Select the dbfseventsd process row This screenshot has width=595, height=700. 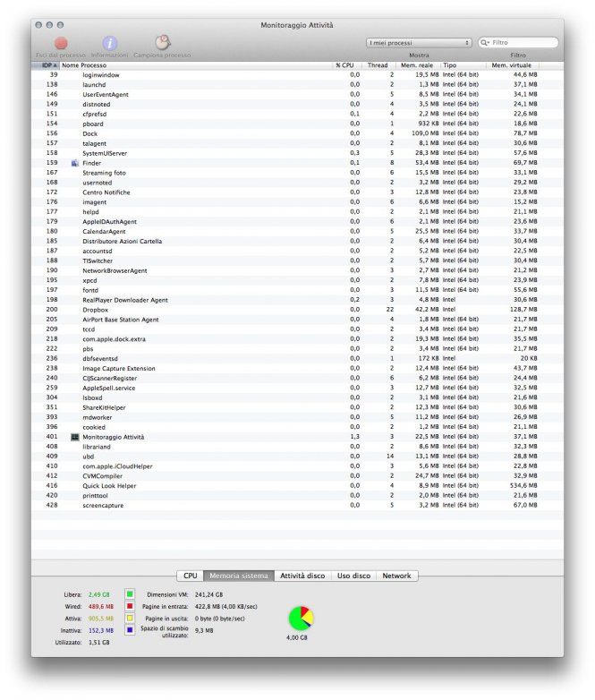297,359
